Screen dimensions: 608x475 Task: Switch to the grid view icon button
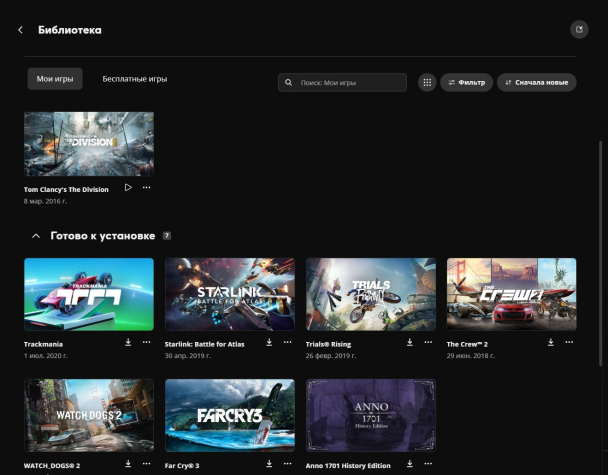[x=427, y=82]
